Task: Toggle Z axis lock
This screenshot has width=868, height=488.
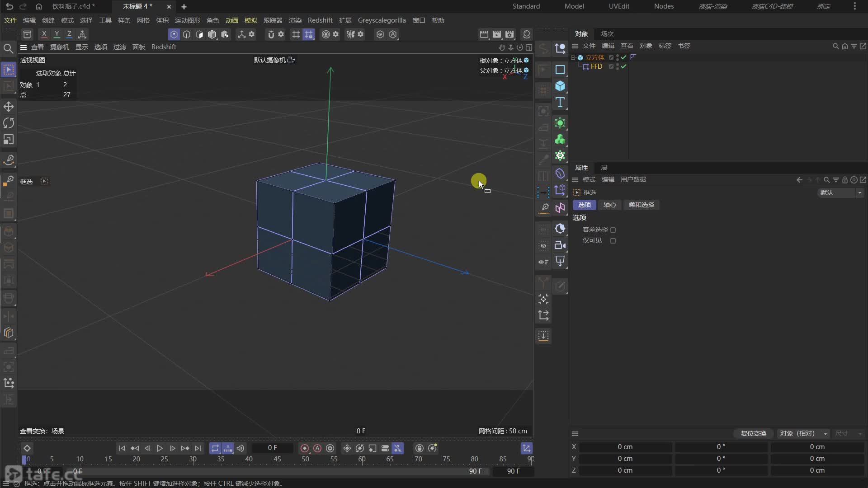Action: point(69,34)
